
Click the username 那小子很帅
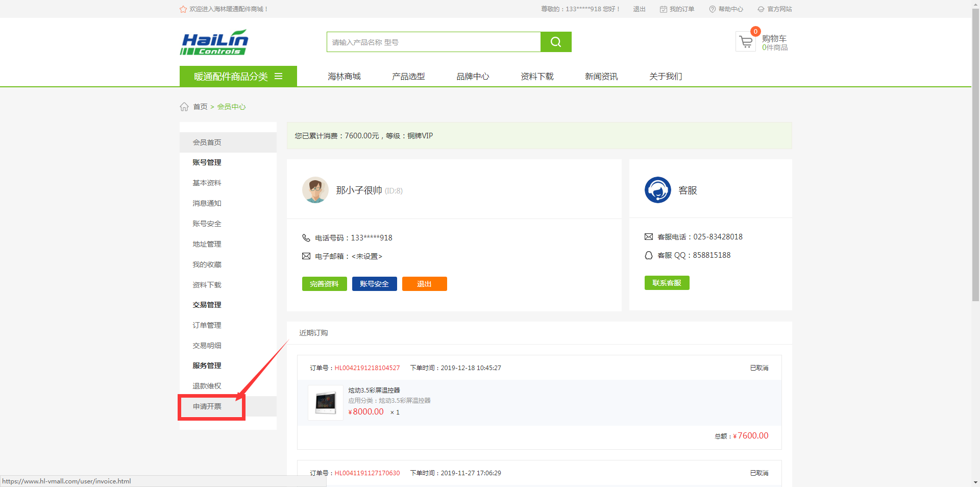click(x=359, y=190)
